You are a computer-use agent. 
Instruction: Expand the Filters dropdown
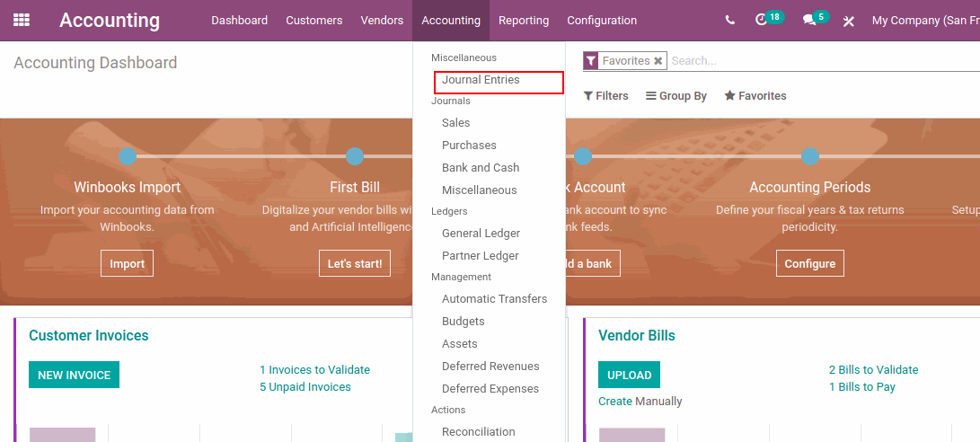(605, 96)
